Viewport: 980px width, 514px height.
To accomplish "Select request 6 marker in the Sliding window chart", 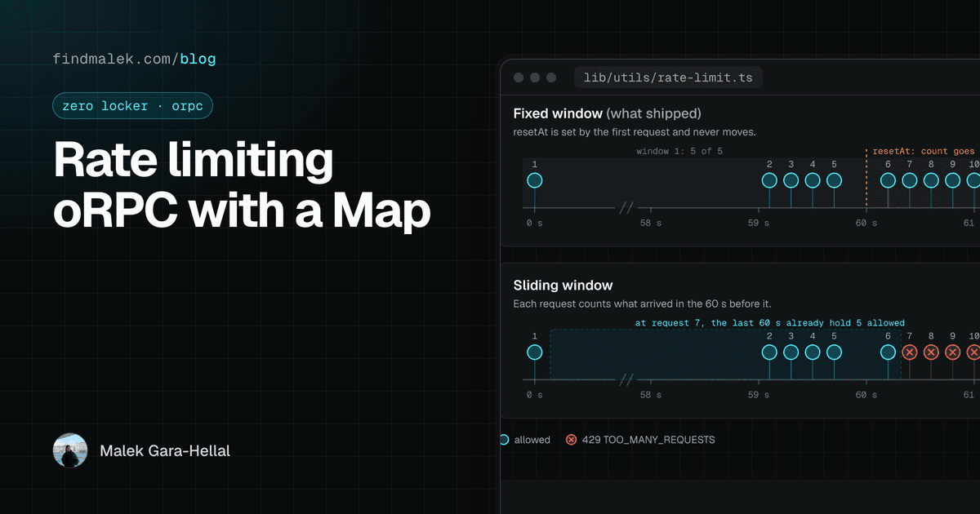I will [x=888, y=352].
